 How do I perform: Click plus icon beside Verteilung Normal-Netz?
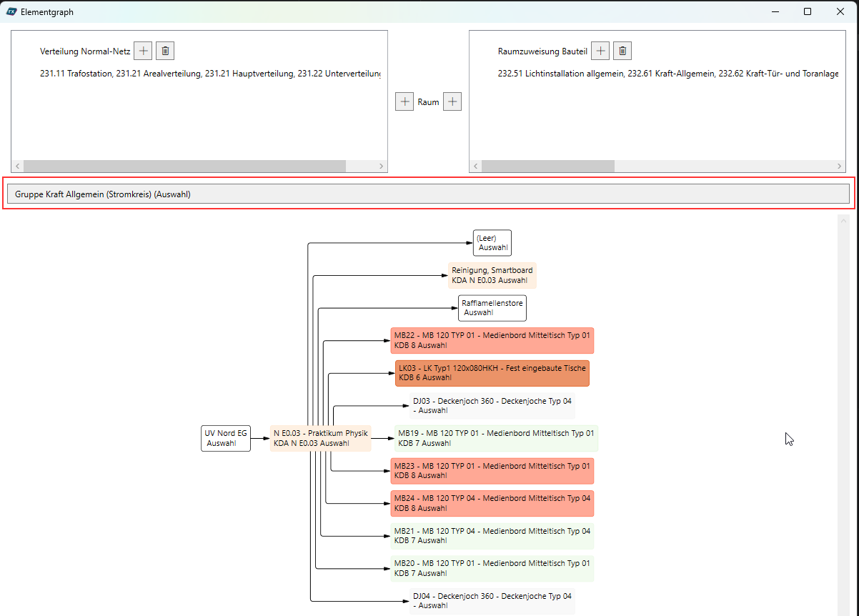pos(144,51)
